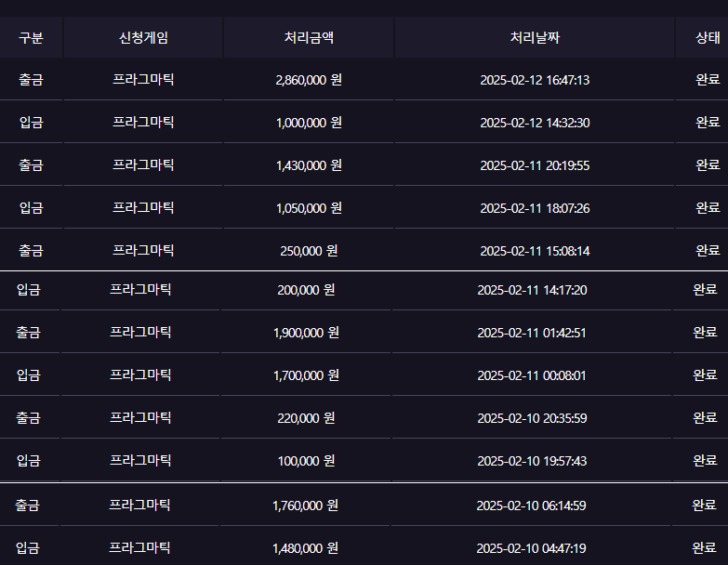This screenshot has width=728, height=565.
Task: Click the 처리날짜 column header
Action: click(535, 38)
